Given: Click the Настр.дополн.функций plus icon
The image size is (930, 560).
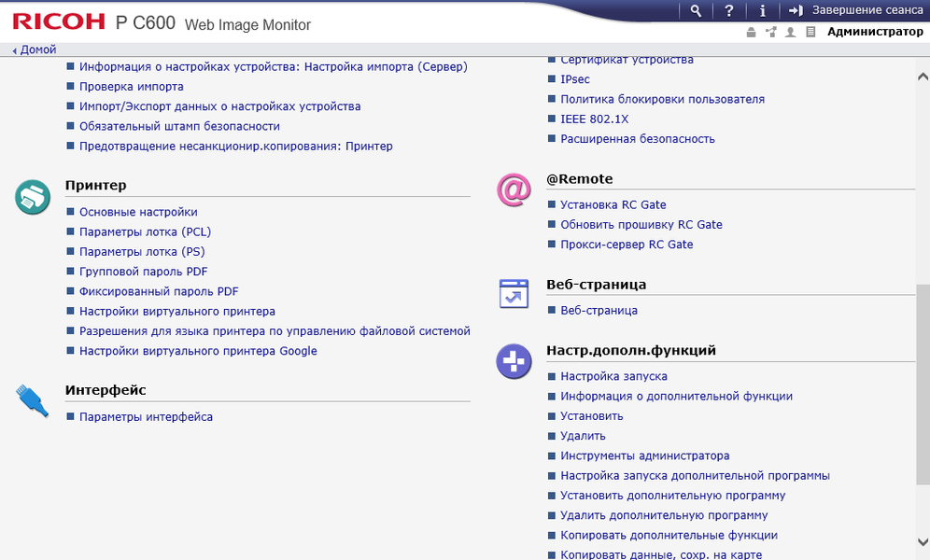Looking at the screenshot, I should point(514,361).
